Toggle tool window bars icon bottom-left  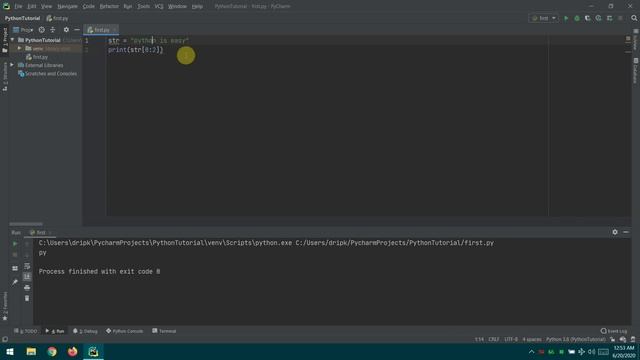click(5, 340)
